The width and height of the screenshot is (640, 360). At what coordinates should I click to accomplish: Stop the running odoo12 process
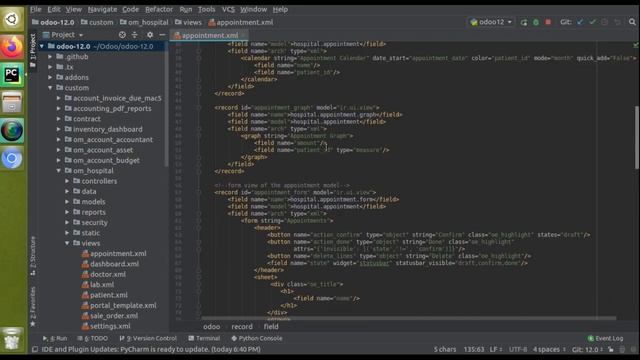pyautogui.click(x=548, y=22)
